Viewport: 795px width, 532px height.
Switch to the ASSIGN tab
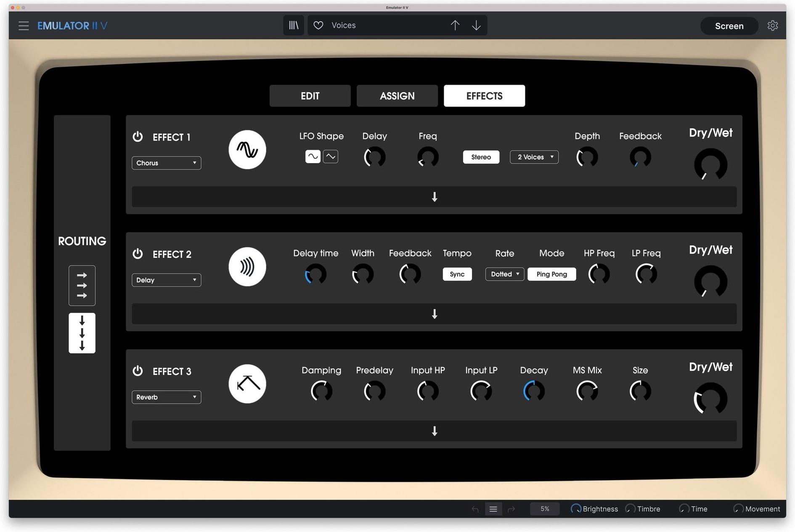coord(397,96)
